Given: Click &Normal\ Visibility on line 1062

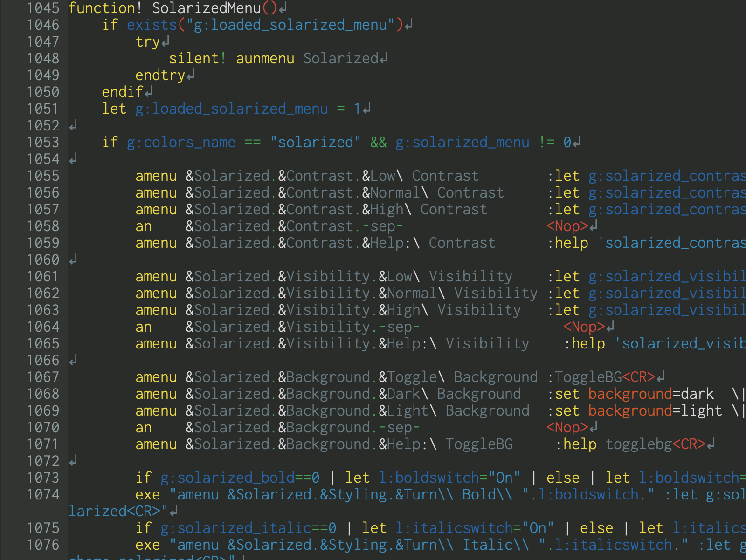Looking at the screenshot, I should point(458,293).
